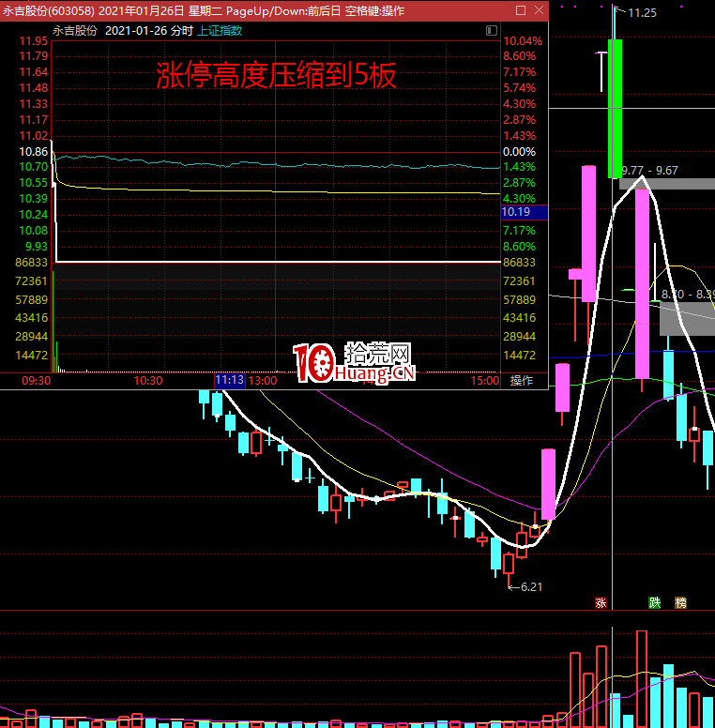
Task: Close the 永吉股份 intraday popup window
Action: 539,10
